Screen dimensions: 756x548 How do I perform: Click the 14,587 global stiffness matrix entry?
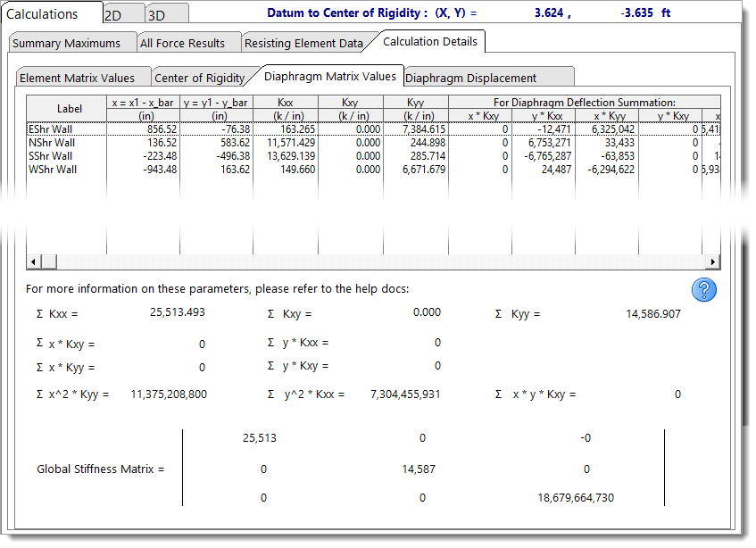419,469
